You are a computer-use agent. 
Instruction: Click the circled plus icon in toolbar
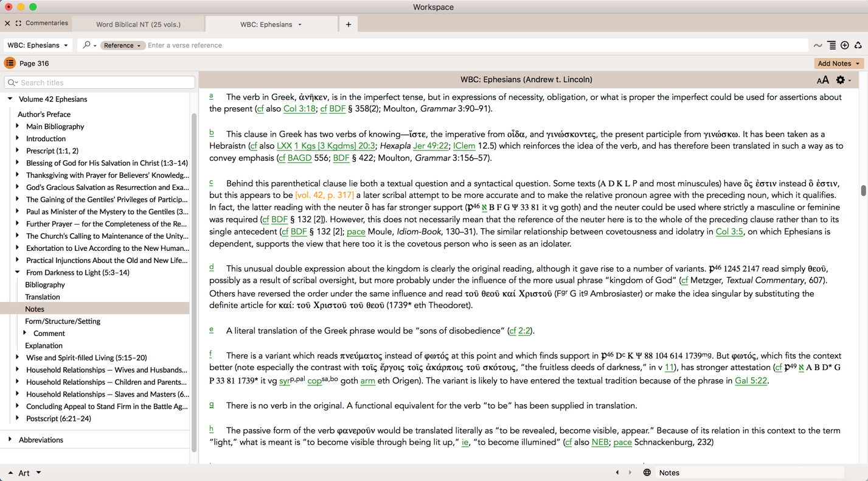tap(845, 45)
